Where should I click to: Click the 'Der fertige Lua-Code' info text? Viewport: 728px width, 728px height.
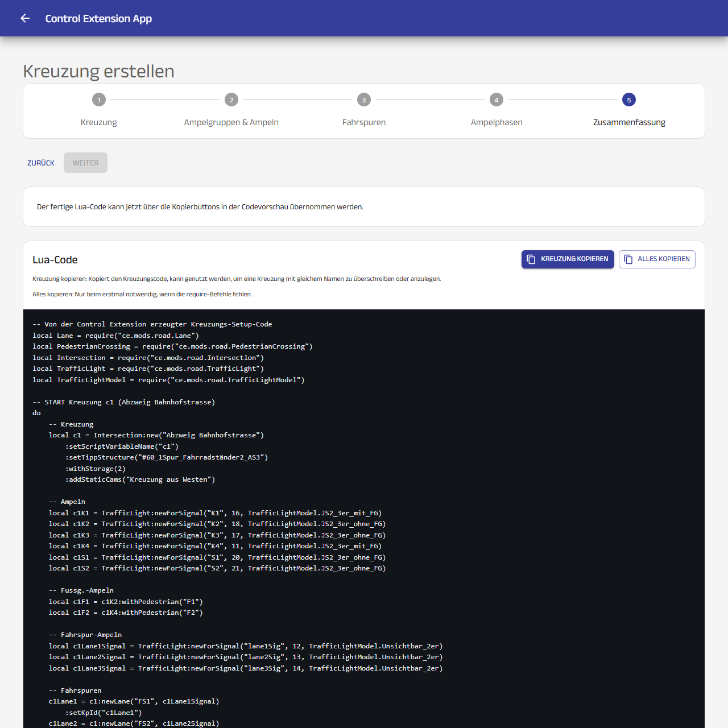pyautogui.click(x=200, y=207)
